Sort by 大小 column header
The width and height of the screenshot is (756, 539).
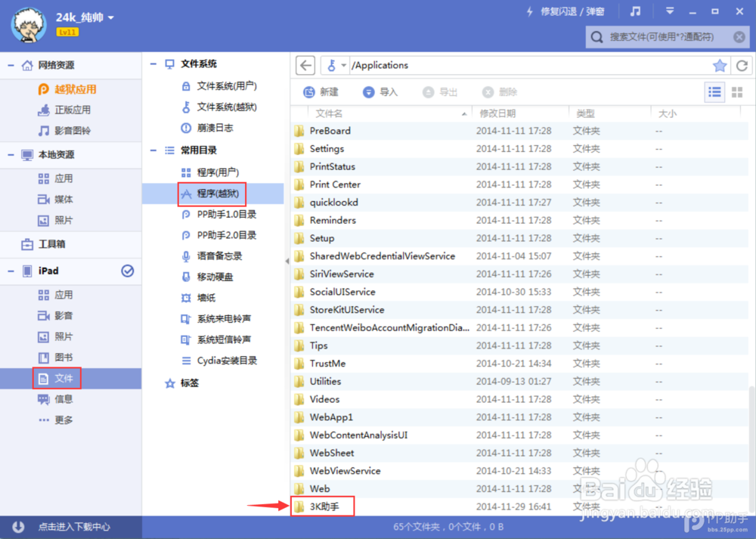tap(668, 114)
